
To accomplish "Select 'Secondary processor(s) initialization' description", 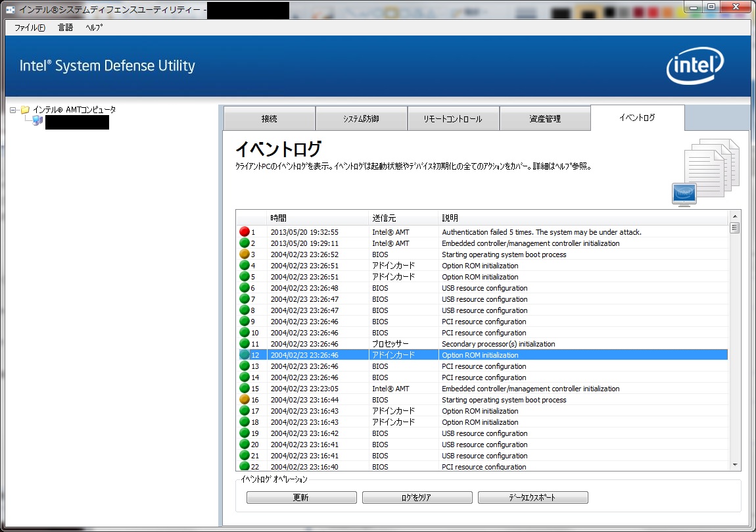I will click(498, 344).
